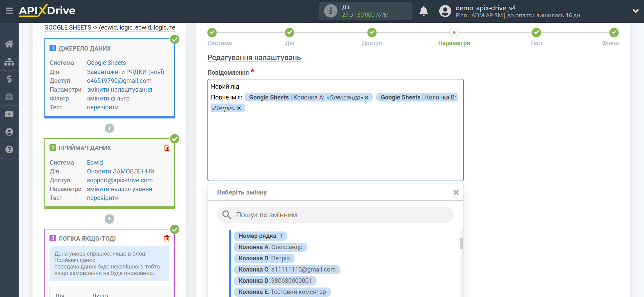The height and width of the screenshot is (297, 644).
Task: Click the ApiX-Drive logo
Action: pos(47,11)
